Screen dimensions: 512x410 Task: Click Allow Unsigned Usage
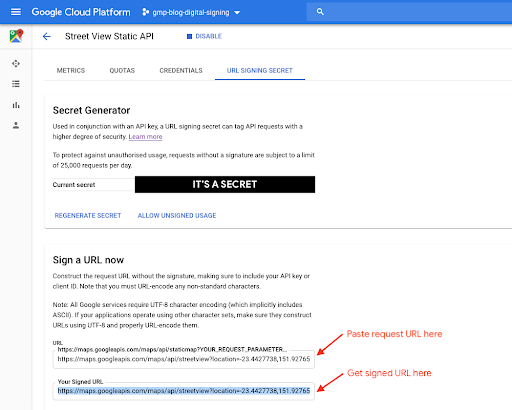click(177, 216)
